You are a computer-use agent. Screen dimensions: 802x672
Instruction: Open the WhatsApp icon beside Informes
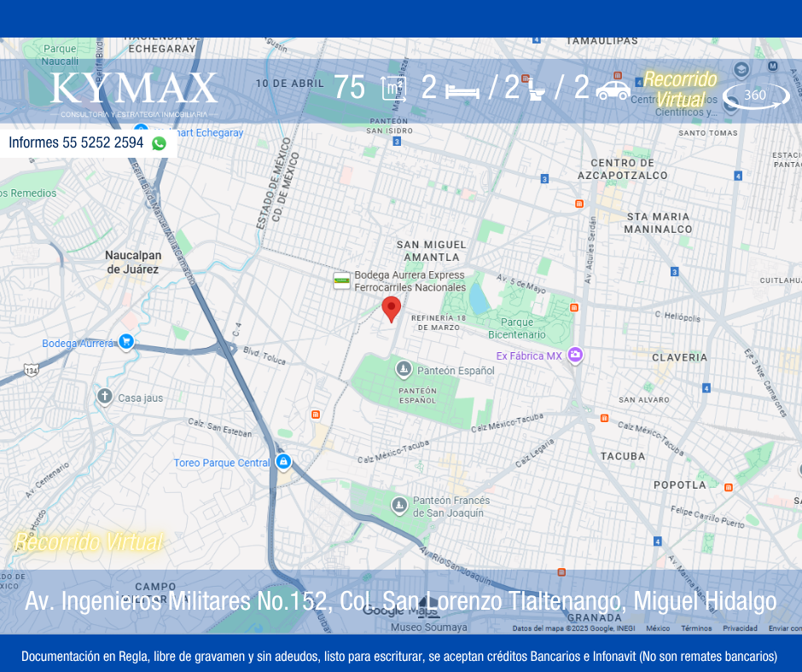click(159, 143)
